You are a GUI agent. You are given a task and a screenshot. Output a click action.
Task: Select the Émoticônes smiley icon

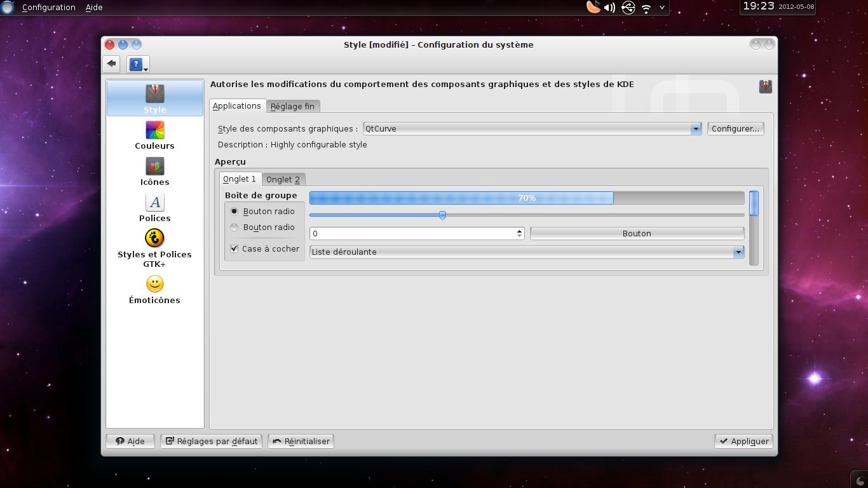point(154,284)
